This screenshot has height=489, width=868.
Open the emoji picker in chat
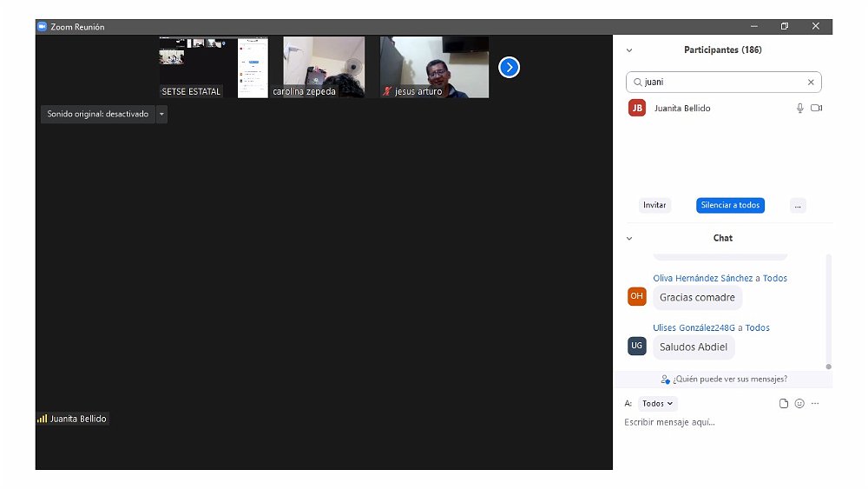coord(799,403)
